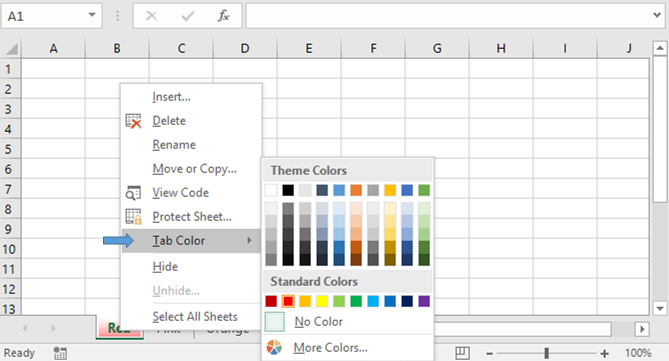Click the Delete sheet icon in context menu
The image size is (669, 361).
[134, 121]
